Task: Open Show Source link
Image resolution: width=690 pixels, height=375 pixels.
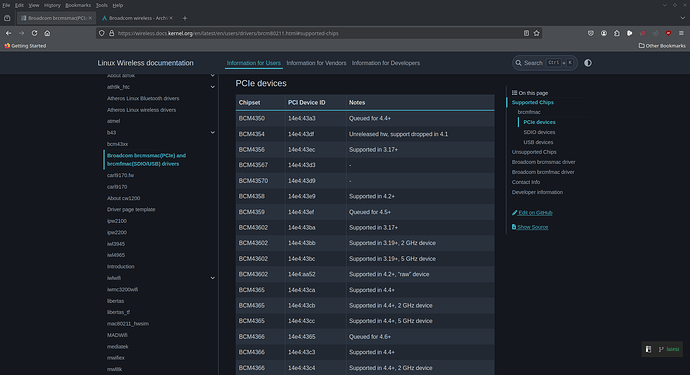Action: pos(530,227)
